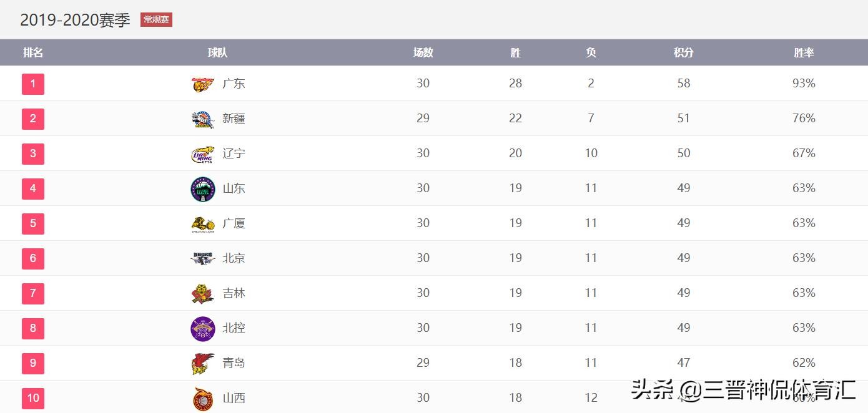This screenshot has width=868, height=413.
Task: Click the Qingdao (青岛) eagle logo
Action: coord(203,363)
